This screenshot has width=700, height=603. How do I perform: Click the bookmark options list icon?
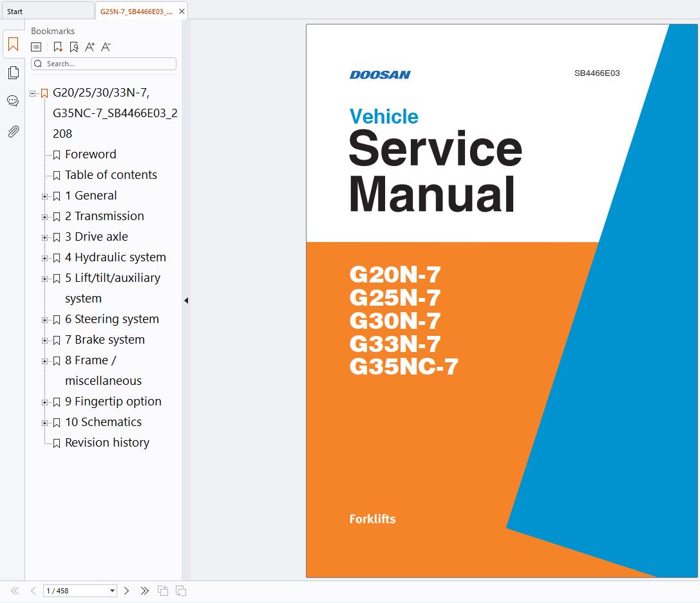pos(36,47)
